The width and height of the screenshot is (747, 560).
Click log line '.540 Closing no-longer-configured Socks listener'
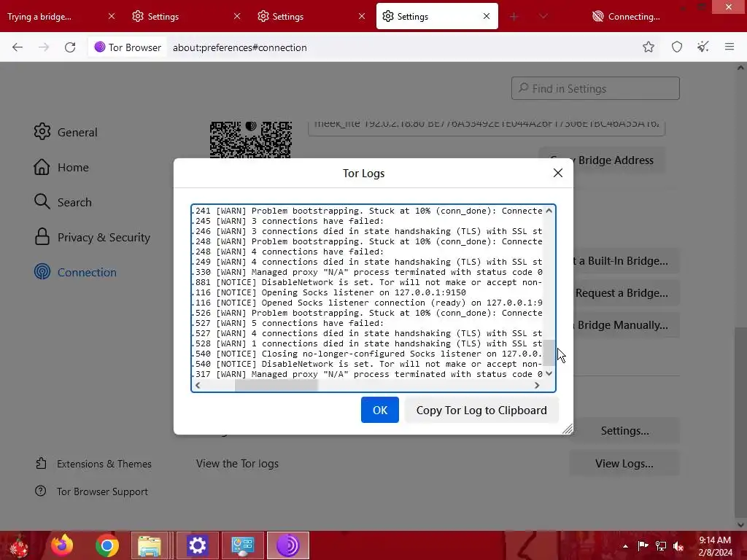pyautogui.click(x=367, y=354)
